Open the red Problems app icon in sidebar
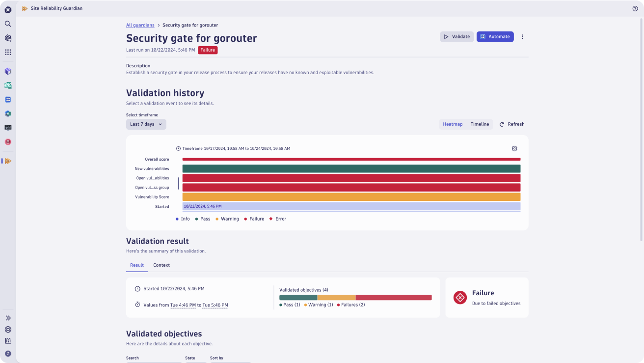Image resolution: width=644 pixels, height=363 pixels. 8,142
